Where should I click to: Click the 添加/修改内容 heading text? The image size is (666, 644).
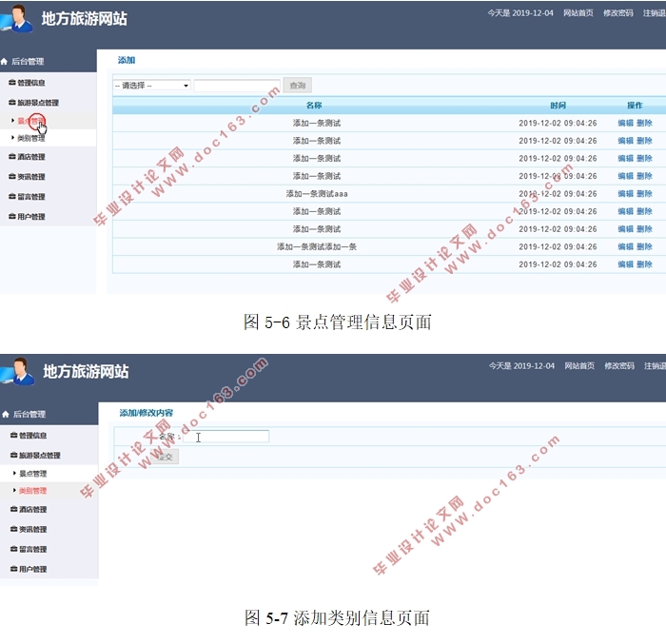pos(147,413)
